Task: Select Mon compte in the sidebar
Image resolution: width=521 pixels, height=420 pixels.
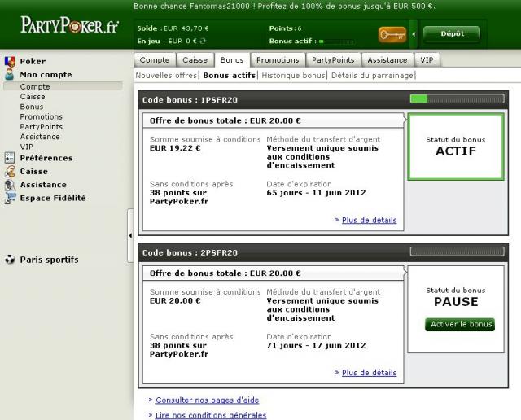Action: 46,75
